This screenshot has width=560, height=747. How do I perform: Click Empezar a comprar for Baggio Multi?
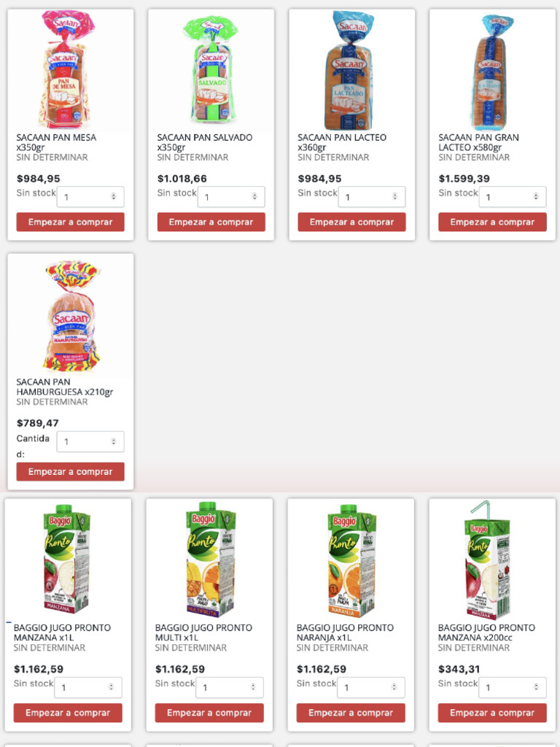209,713
